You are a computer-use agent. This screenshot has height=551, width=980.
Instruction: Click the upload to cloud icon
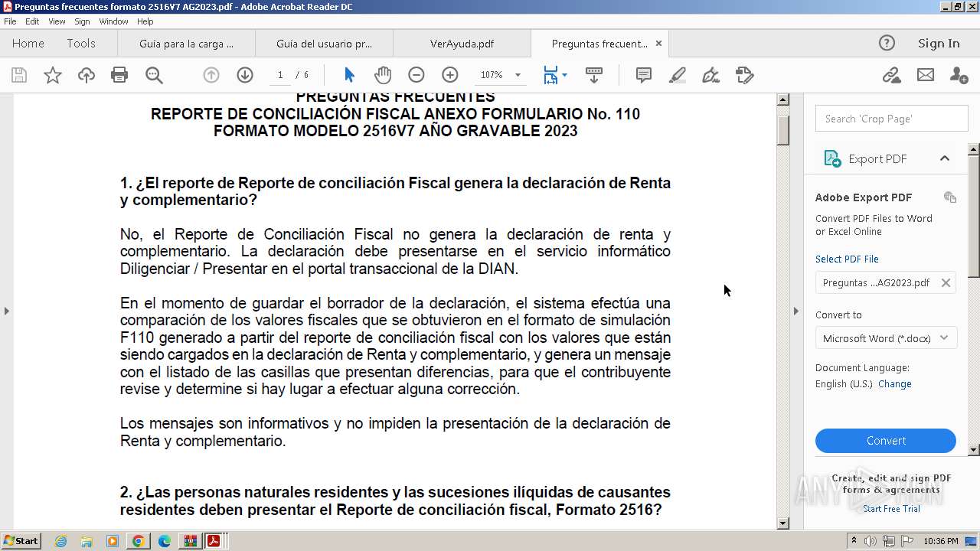[x=87, y=75]
